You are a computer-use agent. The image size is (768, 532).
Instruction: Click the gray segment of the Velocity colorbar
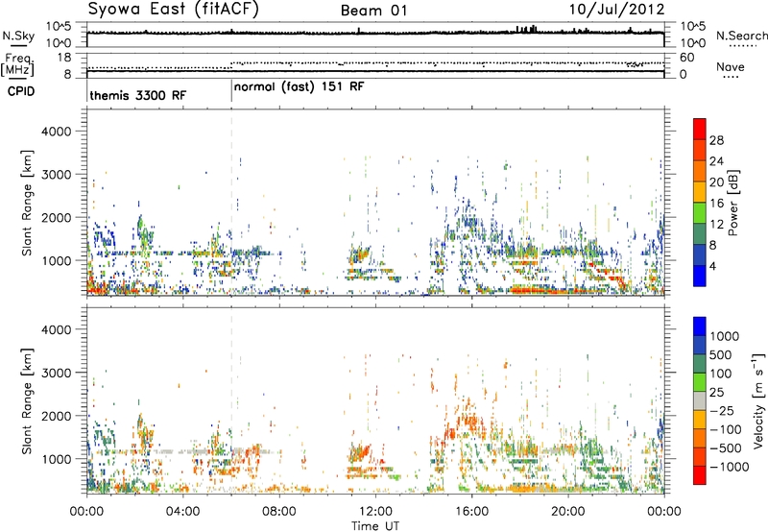tap(700, 400)
